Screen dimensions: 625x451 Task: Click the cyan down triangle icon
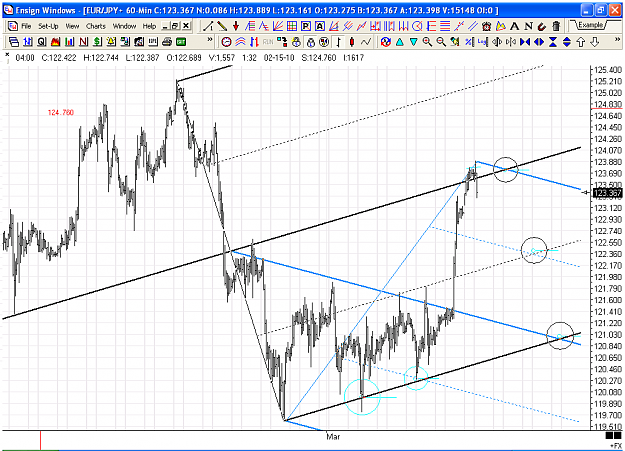click(413, 41)
